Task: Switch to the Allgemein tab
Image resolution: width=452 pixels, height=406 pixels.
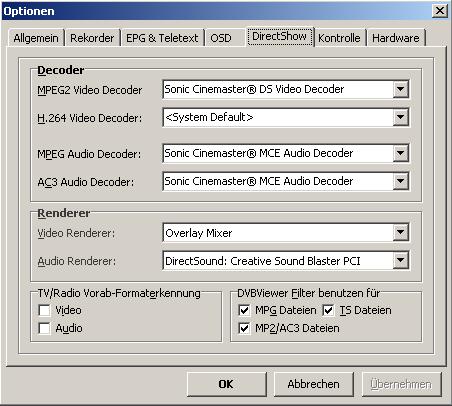Action: 36,38
